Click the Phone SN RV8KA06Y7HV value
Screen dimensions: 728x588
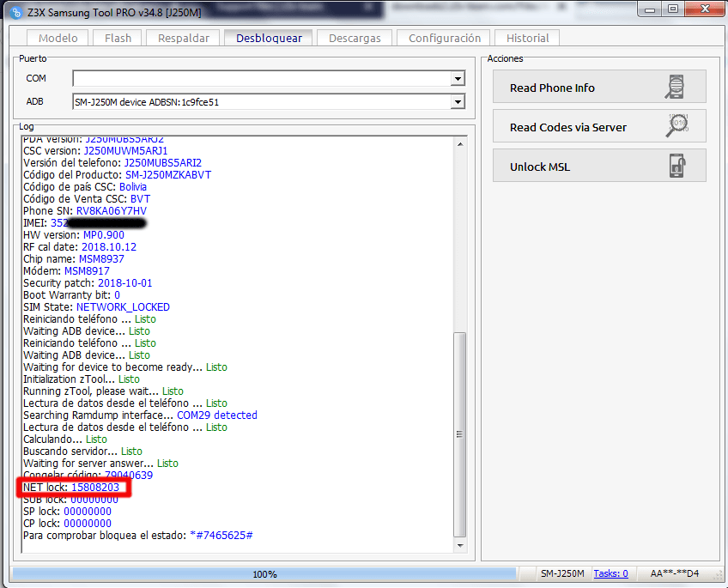pyautogui.click(x=112, y=211)
